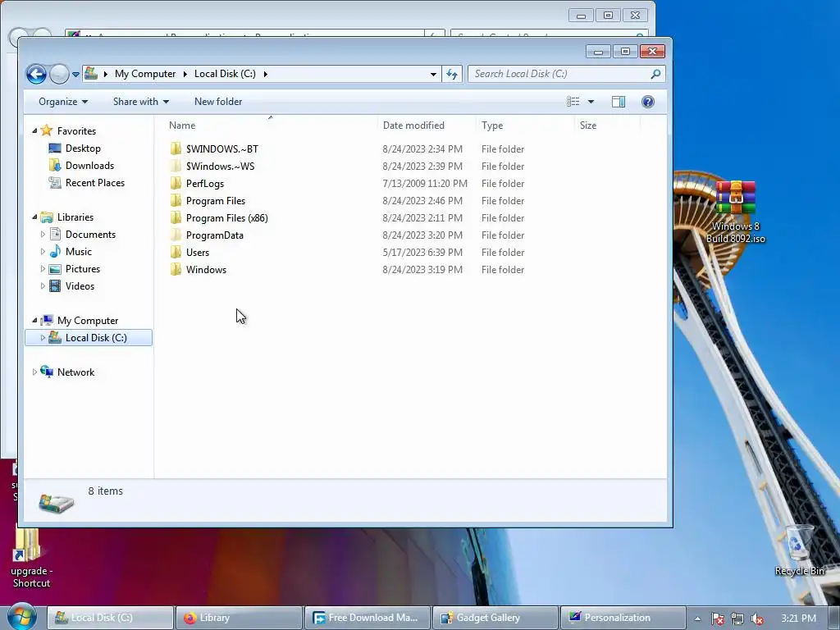This screenshot has height=630, width=840.
Task: Switch to Personalization on the taskbar
Action: [623, 618]
